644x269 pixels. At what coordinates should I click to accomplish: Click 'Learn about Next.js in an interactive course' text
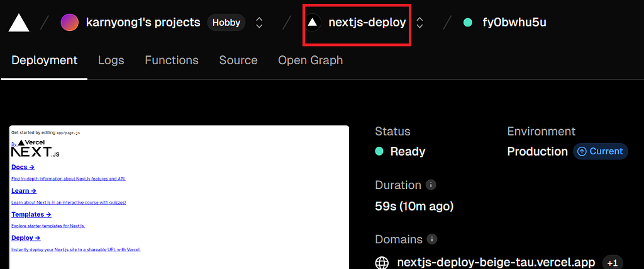click(x=69, y=202)
